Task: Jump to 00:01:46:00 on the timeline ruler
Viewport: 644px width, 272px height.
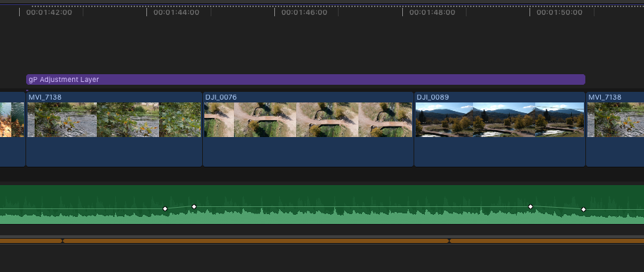Action: (x=305, y=12)
